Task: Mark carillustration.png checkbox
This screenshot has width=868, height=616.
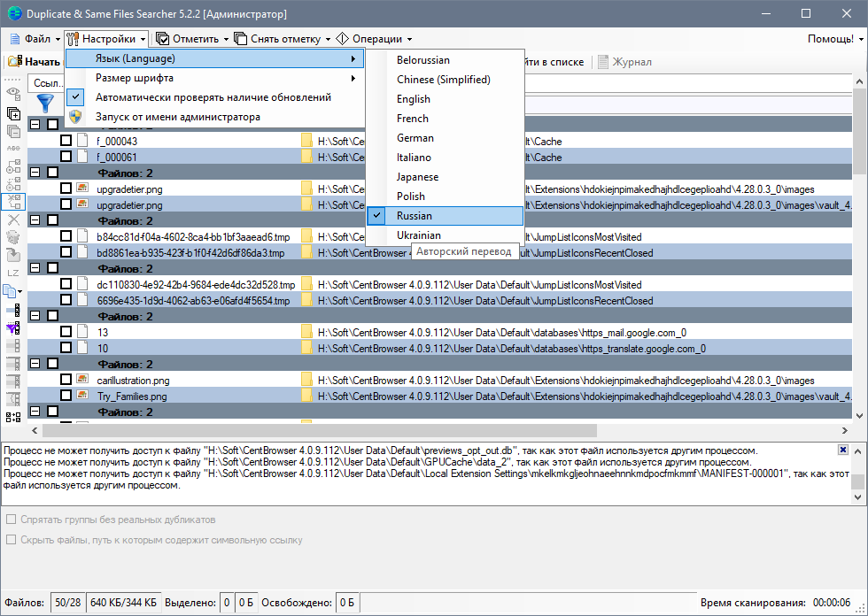Action: 66,380
